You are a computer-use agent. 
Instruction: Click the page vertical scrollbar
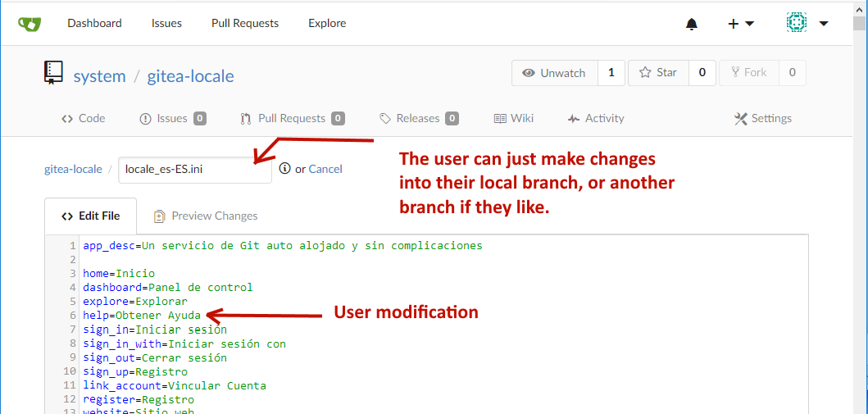click(x=860, y=207)
